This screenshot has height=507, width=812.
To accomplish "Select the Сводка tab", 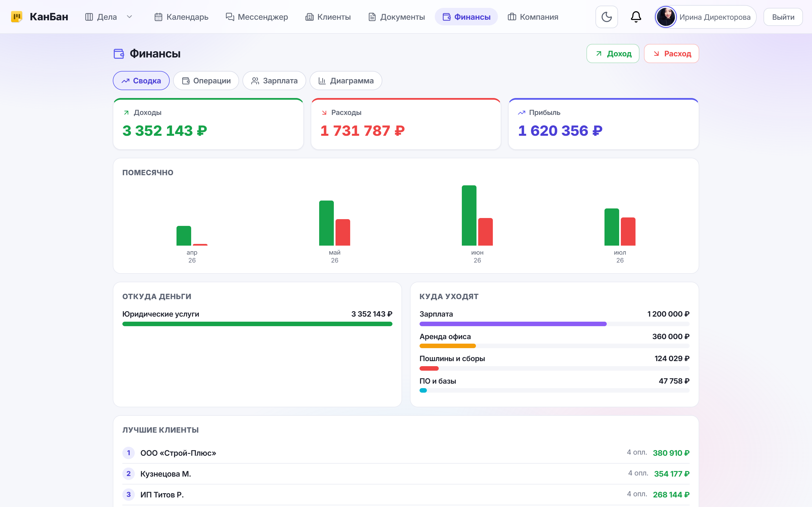I will 141,81.
